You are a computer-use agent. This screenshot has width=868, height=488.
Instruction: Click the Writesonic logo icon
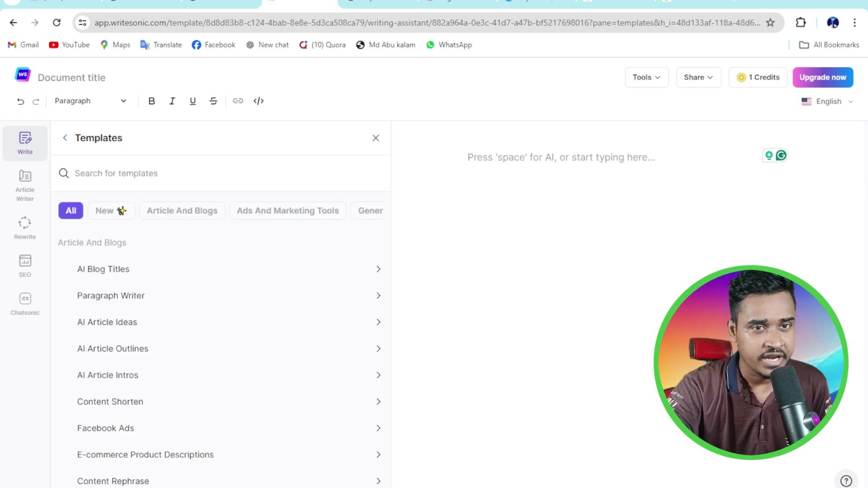coord(23,75)
